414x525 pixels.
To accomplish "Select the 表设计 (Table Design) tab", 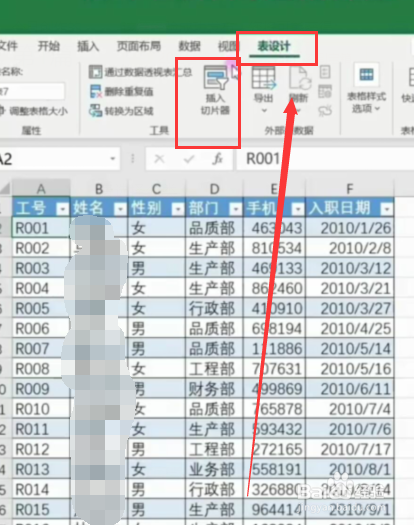I will click(x=274, y=46).
